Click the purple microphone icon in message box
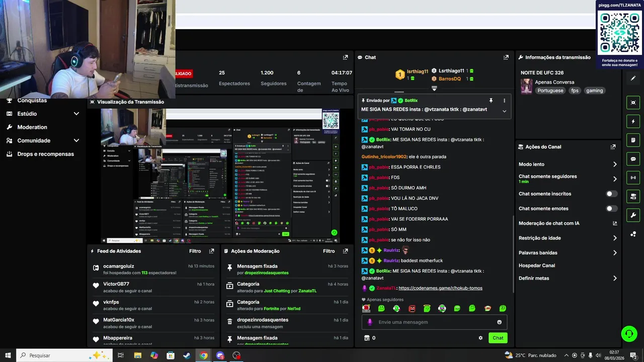 (370, 322)
